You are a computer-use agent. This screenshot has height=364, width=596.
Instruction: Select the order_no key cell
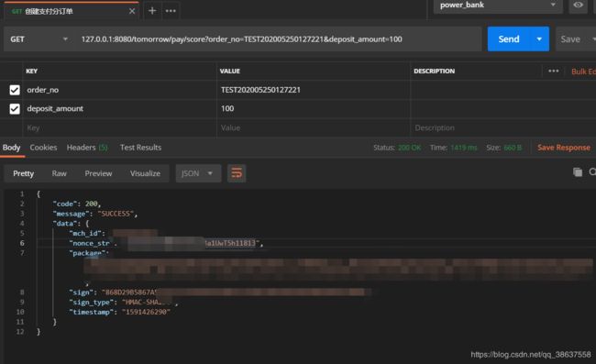coord(119,90)
